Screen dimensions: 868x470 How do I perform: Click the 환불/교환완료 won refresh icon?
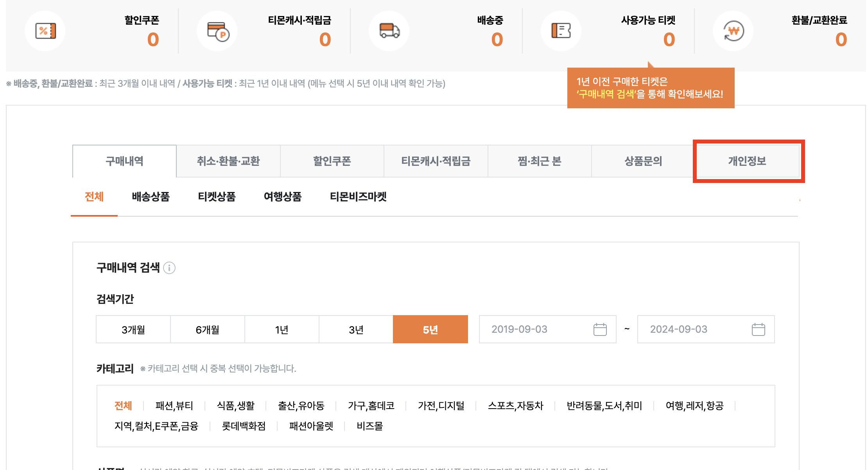click(733, 31)
